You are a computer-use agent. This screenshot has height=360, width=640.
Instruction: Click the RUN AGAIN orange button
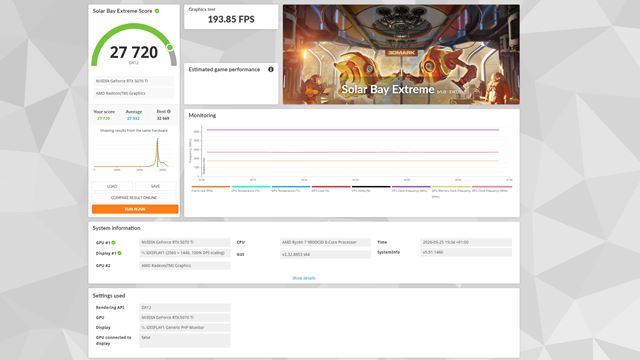135,209
